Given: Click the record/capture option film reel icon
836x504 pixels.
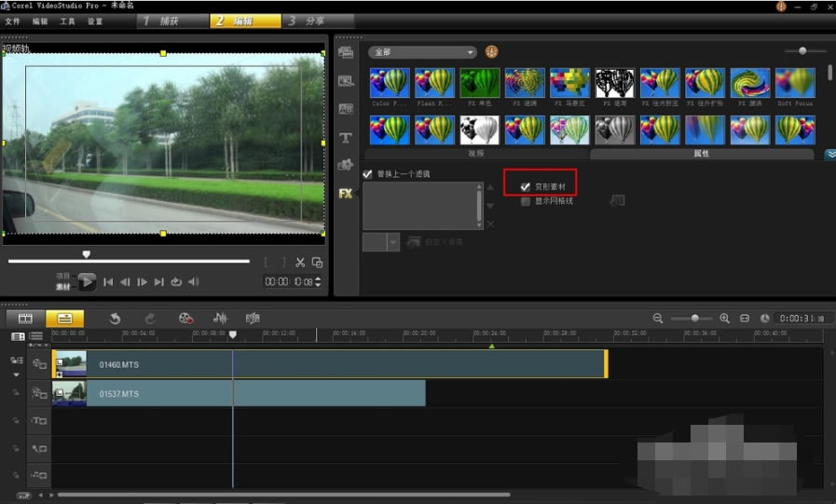Looking at the screenshot, I should coord(185,319).
